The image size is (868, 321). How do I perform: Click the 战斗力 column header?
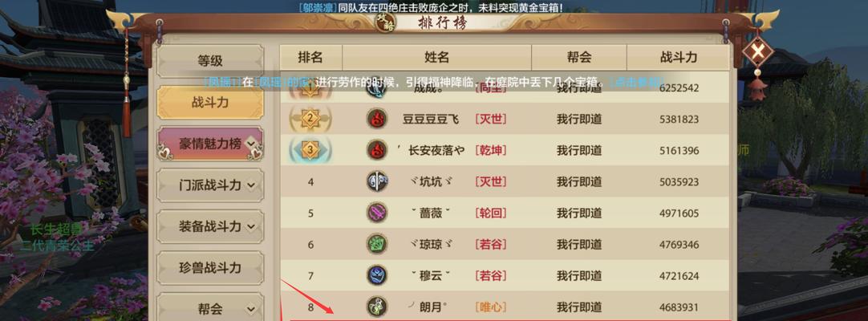coord(679,57)
